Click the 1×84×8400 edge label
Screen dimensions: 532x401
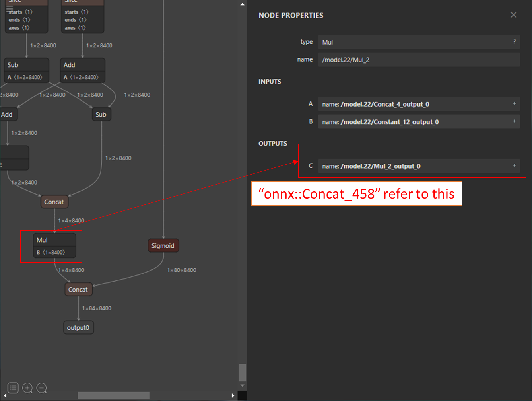pyautogui.click(x=97, y=308)
